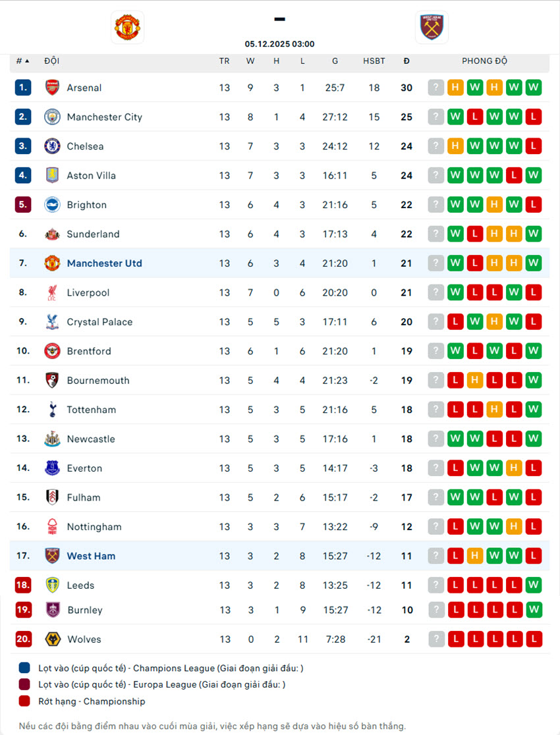Click the Brentford club logo
This screenshot has width=560, height=735.
click(x=52, y=351)
